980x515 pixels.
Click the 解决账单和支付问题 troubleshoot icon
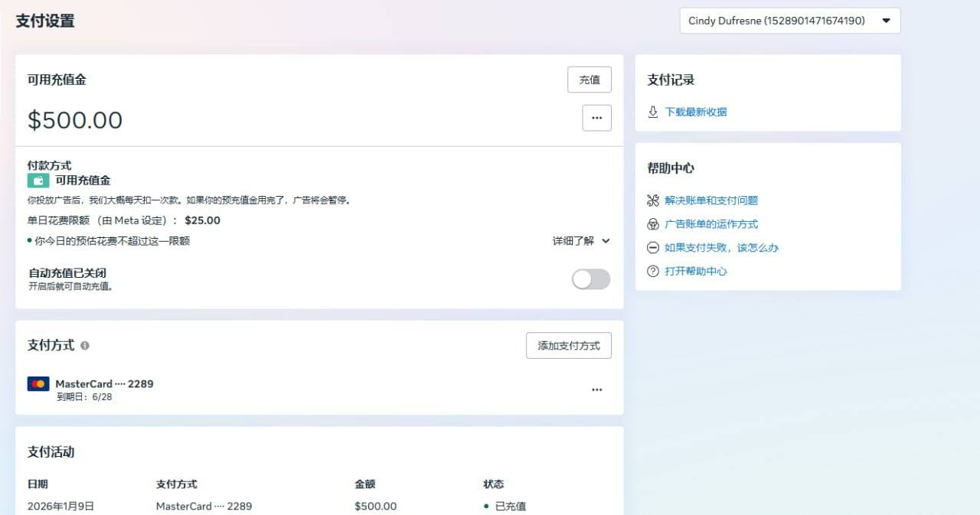coord(653,200)
